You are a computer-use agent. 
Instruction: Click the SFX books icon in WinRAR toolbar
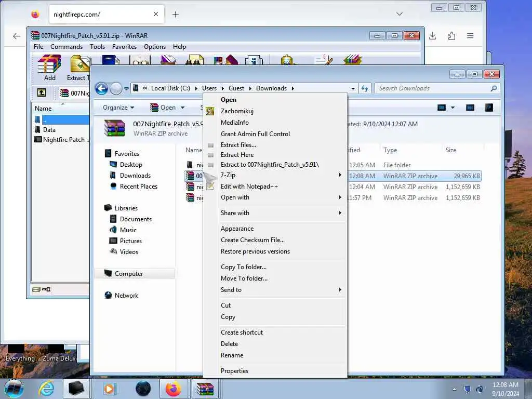pyautogui.click(x=353, y=60)
